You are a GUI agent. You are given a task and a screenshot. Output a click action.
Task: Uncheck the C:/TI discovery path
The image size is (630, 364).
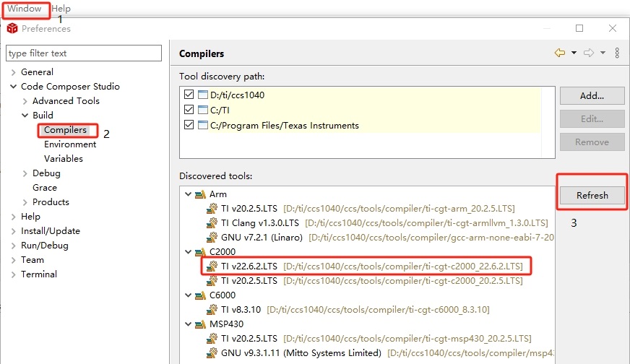click(189, 109)
